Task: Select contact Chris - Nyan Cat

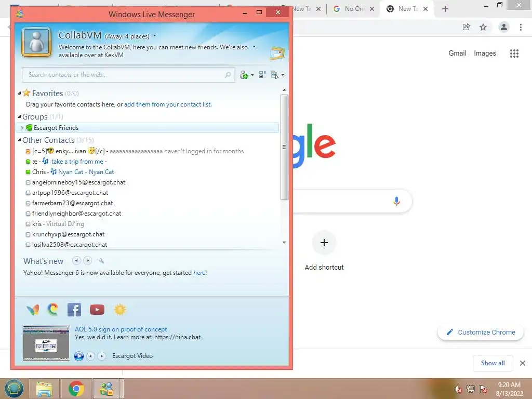Action: (x=73, y=172)
